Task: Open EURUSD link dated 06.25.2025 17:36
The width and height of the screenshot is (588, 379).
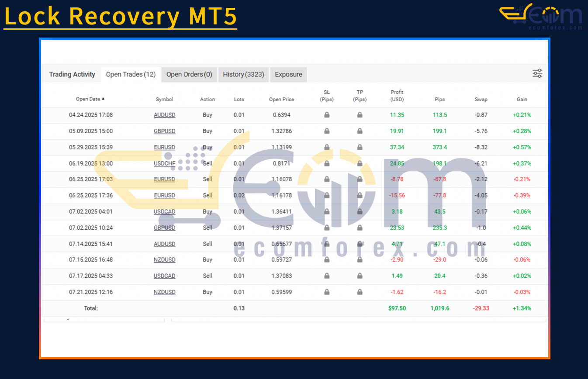Action: (x=164, y=195)
